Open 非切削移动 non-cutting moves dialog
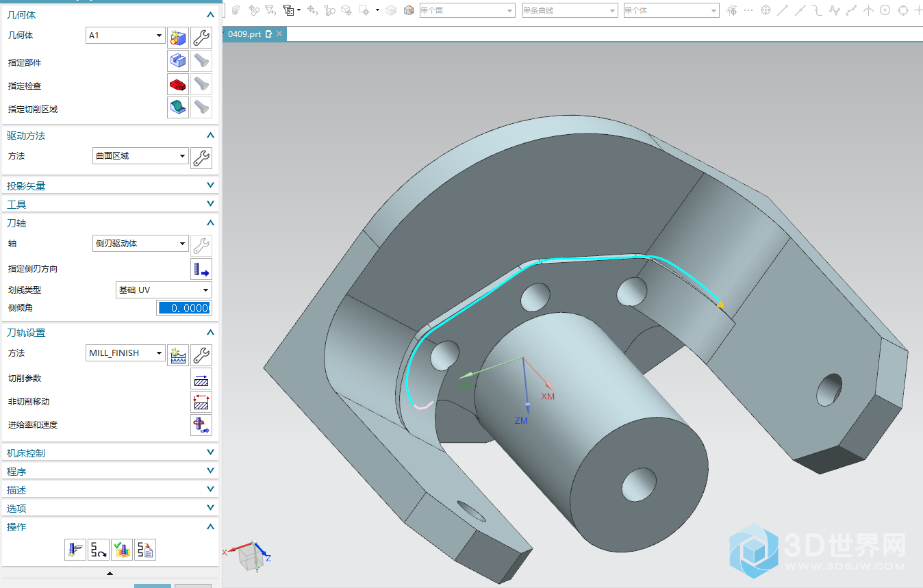Screen dimensions: 923x588 coord(201,402)
